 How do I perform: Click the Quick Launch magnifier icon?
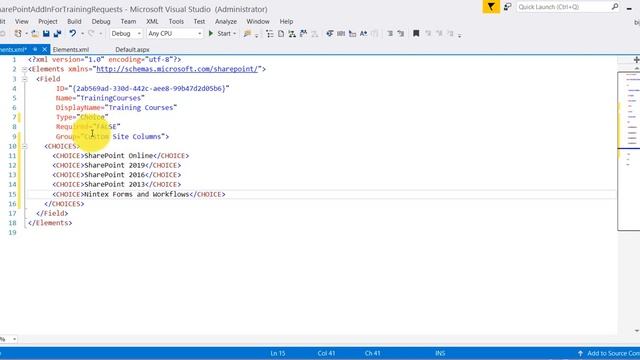(615, 7)
